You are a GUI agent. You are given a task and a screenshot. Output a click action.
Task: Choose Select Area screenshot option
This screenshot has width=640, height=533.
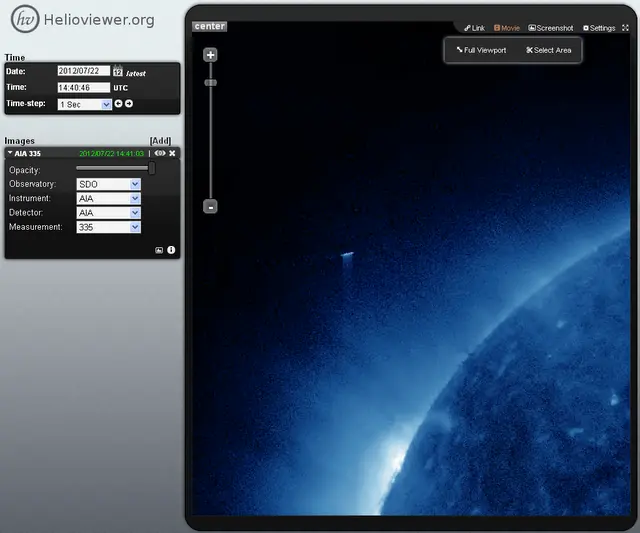tap(549, 50)
